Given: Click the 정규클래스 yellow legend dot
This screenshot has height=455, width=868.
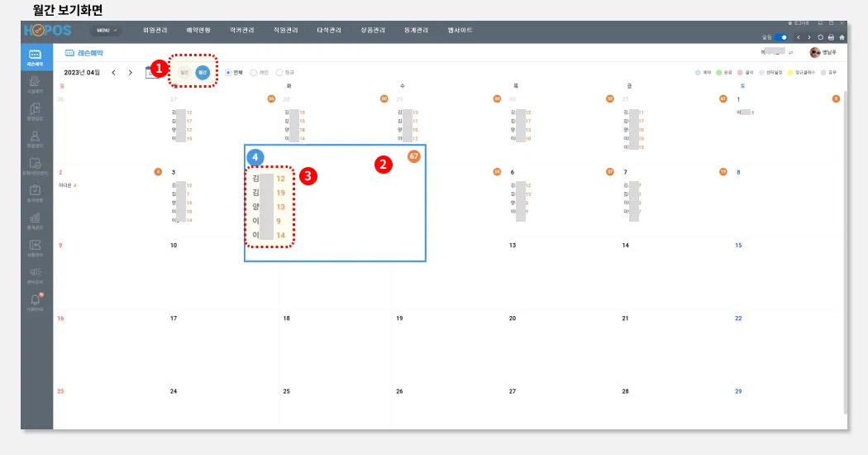Looking at the screenshot, I should (x=790, y=73).
